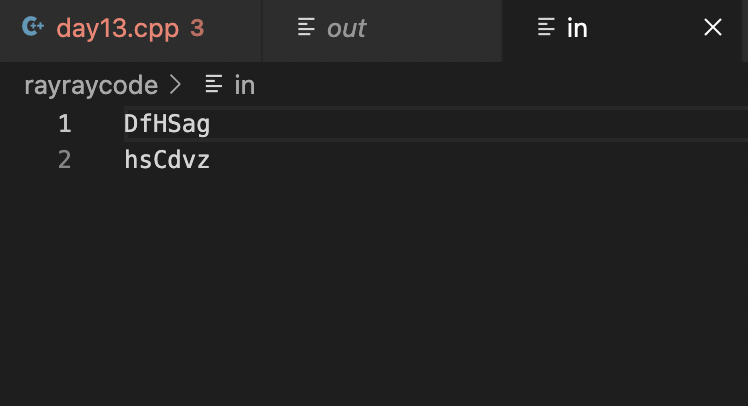Expand the breadcrumb chevron after rayraycode
Viewport: 748px width, 406px height.
(x=176, y=85)
